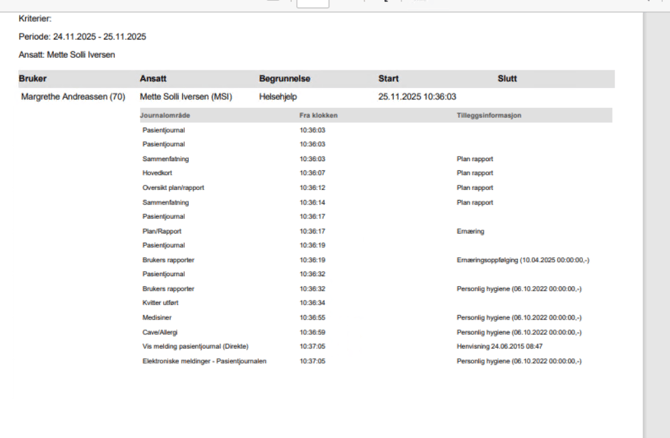Image resolution: width=670 pixels, height=438 pixels.
Task: Click the Henvisning 24.06.2015 08:47 info text
Action: [x=501, y=346]
